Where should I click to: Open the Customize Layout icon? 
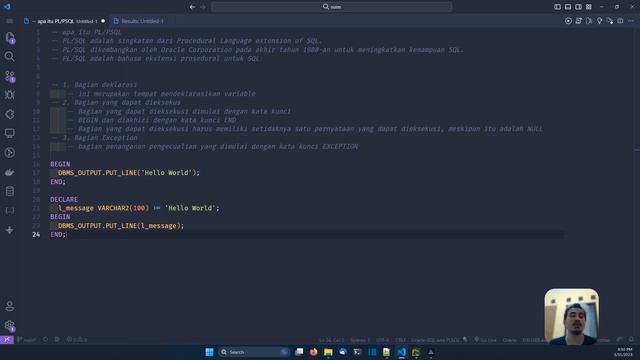[589, 7]
